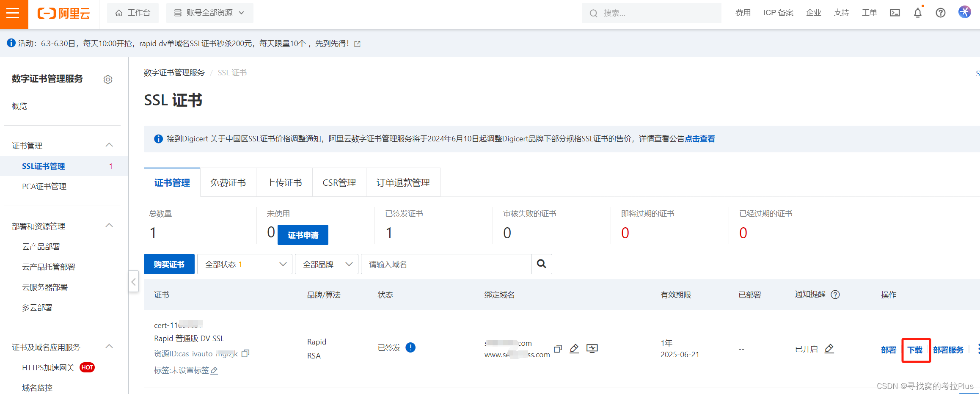Edit the certificate tag pencil icon
The image size is (980, 394).
214,371
